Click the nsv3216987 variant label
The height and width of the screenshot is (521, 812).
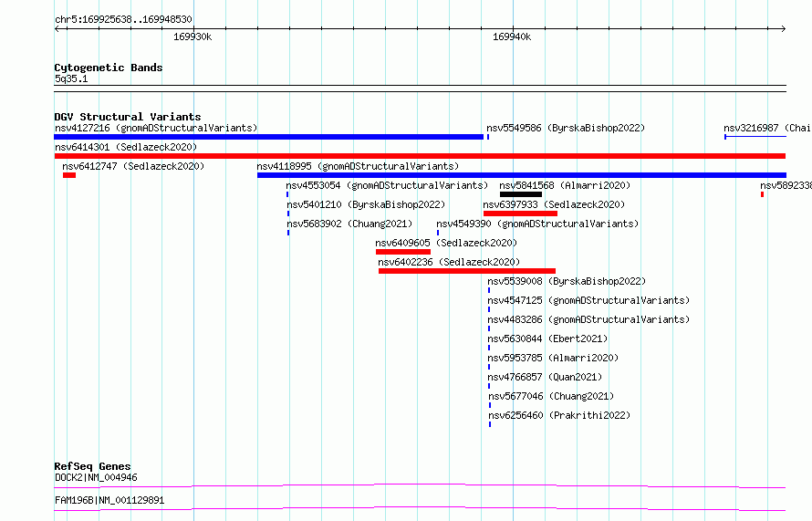point(767,128)
